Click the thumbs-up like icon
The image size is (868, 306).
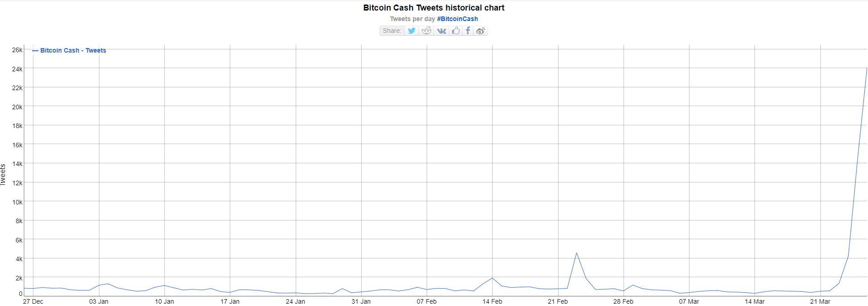pyautogui.click(x=456, y=31)
